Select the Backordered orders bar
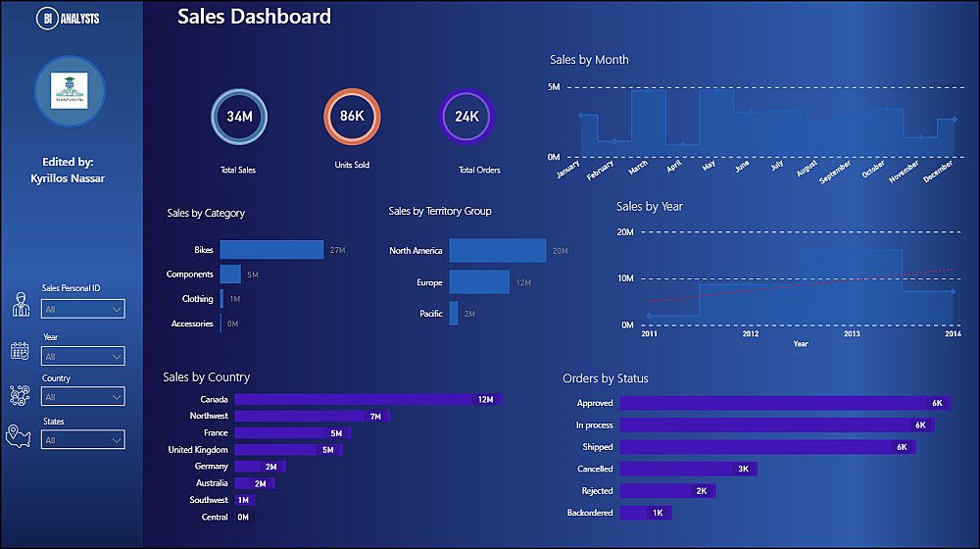Image resolution: width=980 pixels, height=549 pixels. click(646, 513)
